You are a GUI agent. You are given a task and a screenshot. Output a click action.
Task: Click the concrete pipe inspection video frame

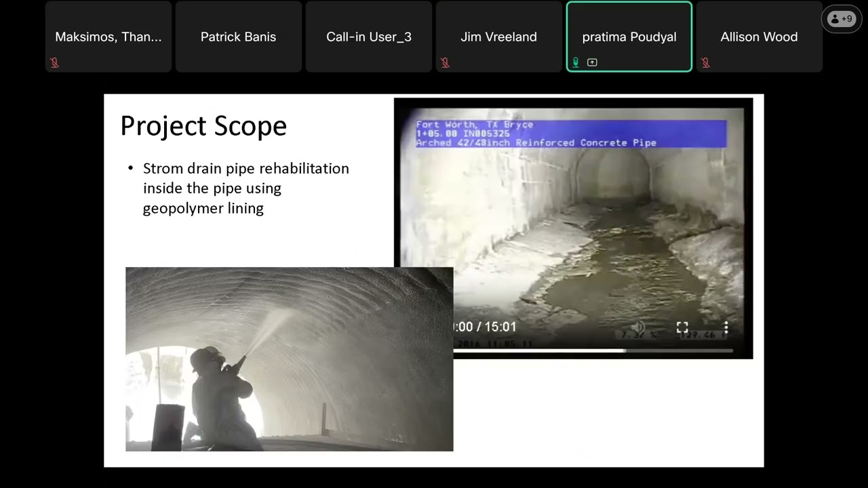pyautogui.click(x=573, y=228)
